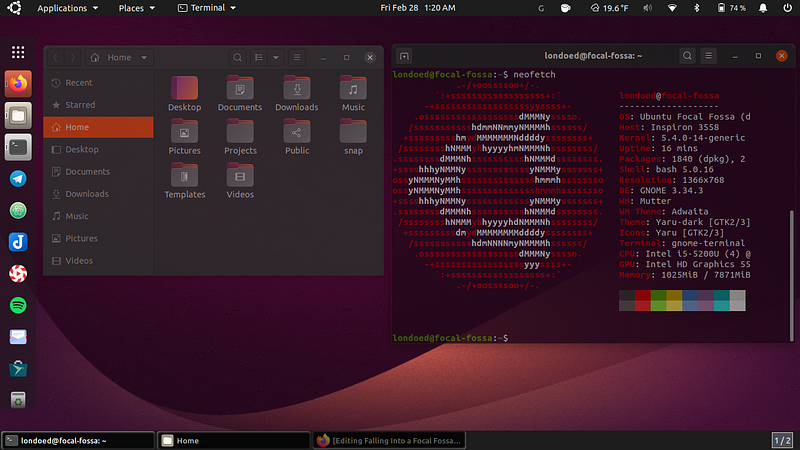This screenshot has width=800, height=450.
Task: Open Telegram from the dock
Action: [18, 179]
